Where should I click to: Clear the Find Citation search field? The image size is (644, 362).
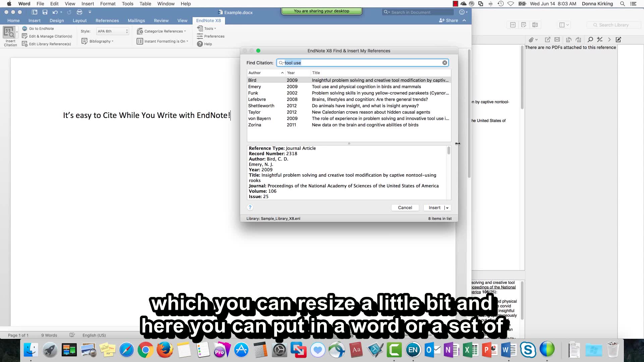pos(444,63)
